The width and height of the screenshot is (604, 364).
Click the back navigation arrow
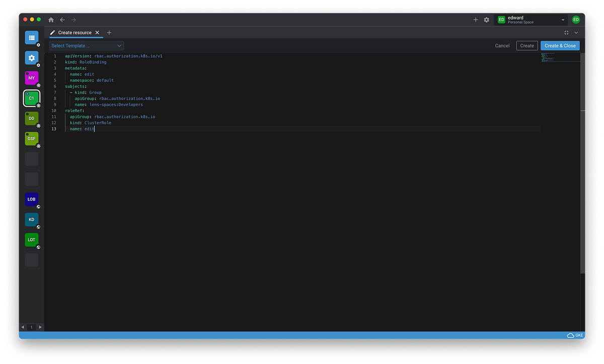click(62, 20)
